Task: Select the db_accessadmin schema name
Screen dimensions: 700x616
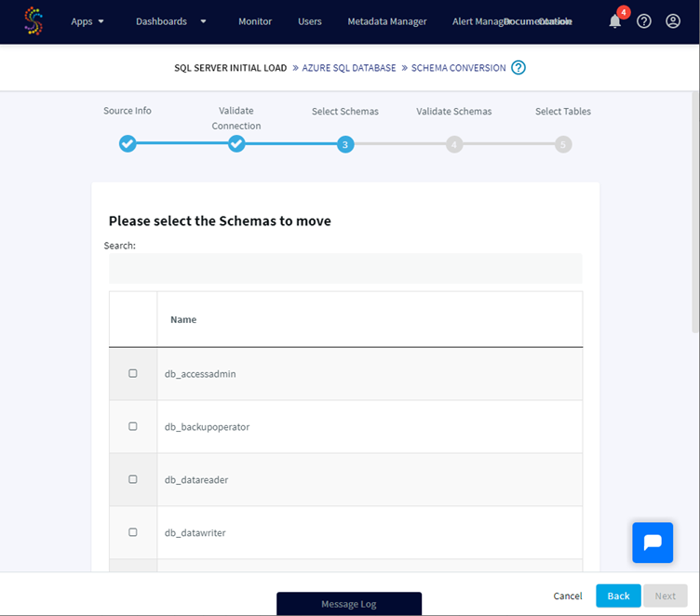Action: [x=200, y=374]
